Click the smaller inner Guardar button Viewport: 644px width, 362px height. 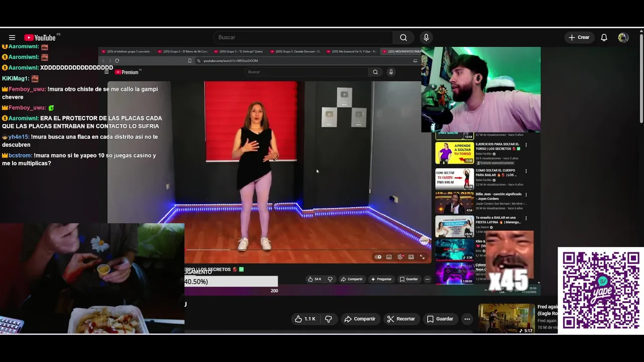409,279
